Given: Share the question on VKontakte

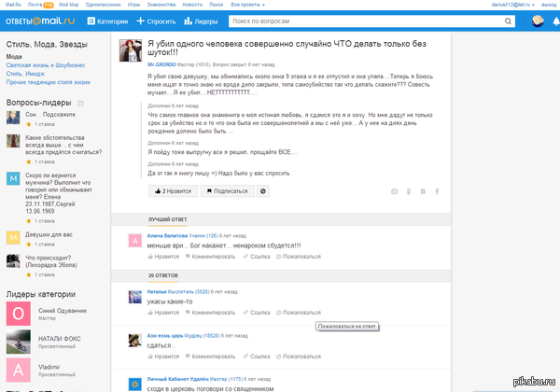Looking at the screenshot, I should pos(423,190).
